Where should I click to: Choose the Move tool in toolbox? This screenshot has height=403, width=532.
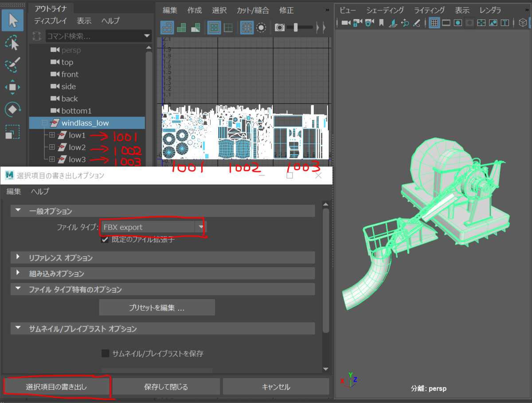point(12,87)
